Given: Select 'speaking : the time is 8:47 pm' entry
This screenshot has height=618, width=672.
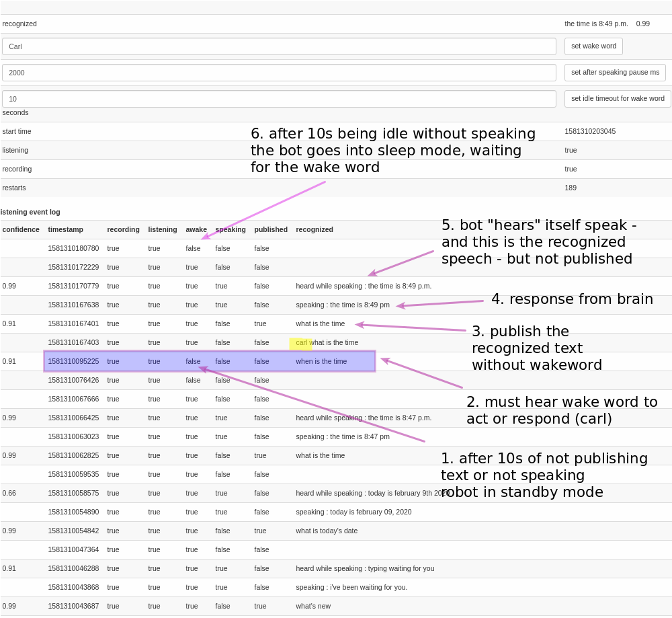Looking at the screenshot, I should pyautogui.click(x=343, y=436).
